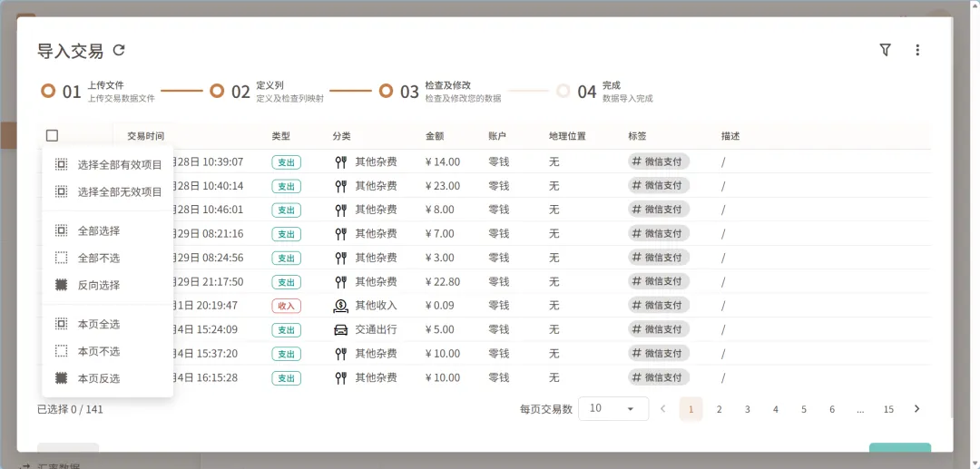Image resolution: width=980 pixels, height=469 pixels.
Task: Click the 04 完成 step
Action: point(604,92)
